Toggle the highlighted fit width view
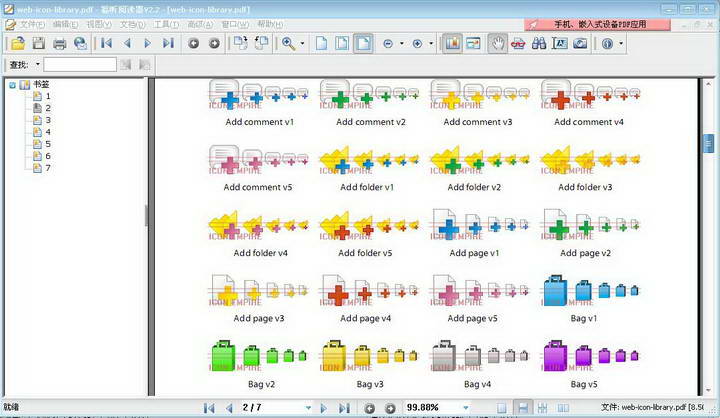The height and width of the screenshot is (418, 720). pyautogui.click(x=363, y=44)
